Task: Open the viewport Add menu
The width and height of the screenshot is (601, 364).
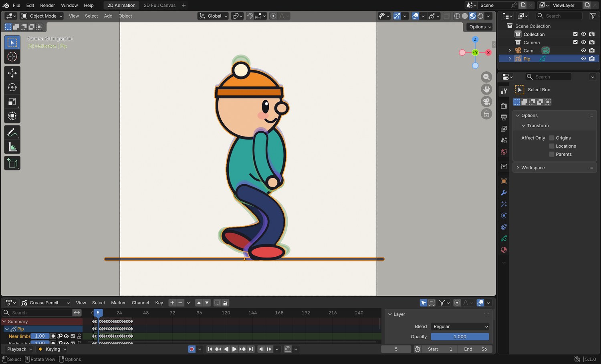Action: (x=108, y=16)
